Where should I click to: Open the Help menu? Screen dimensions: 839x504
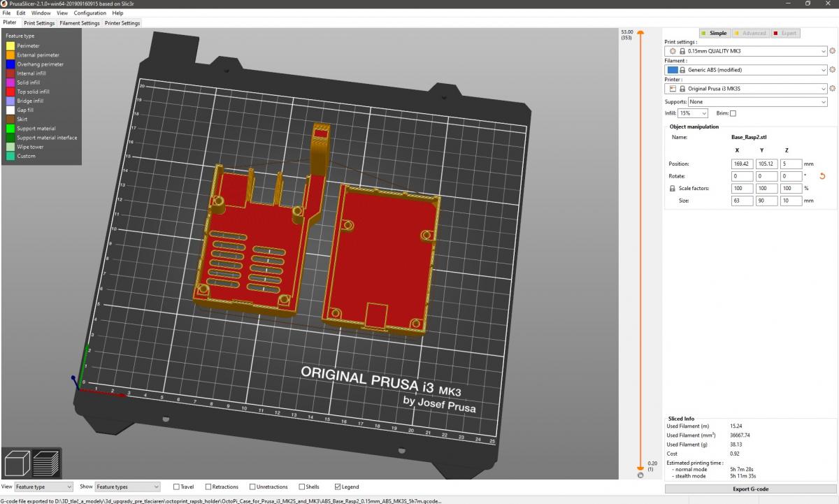(x=117, y=13)
